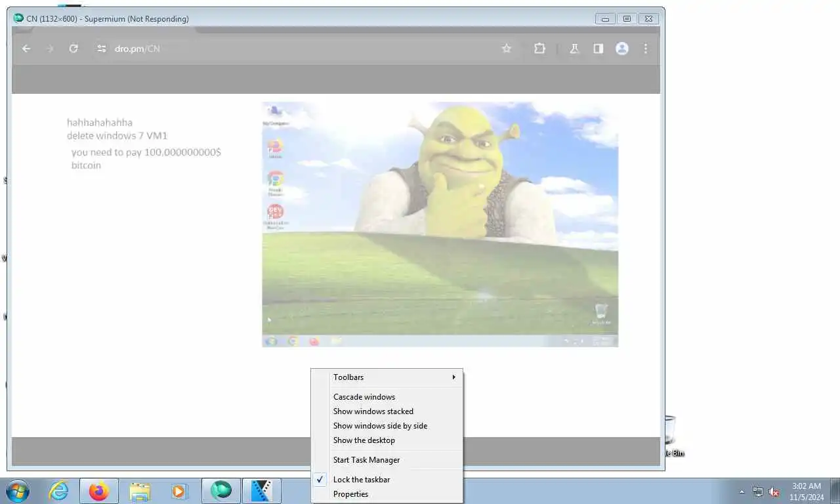Viewport: 840px width, 504px height.
Task: Go back using the browser back arrow
Action: pyautogui.click(x=26, y=49)
